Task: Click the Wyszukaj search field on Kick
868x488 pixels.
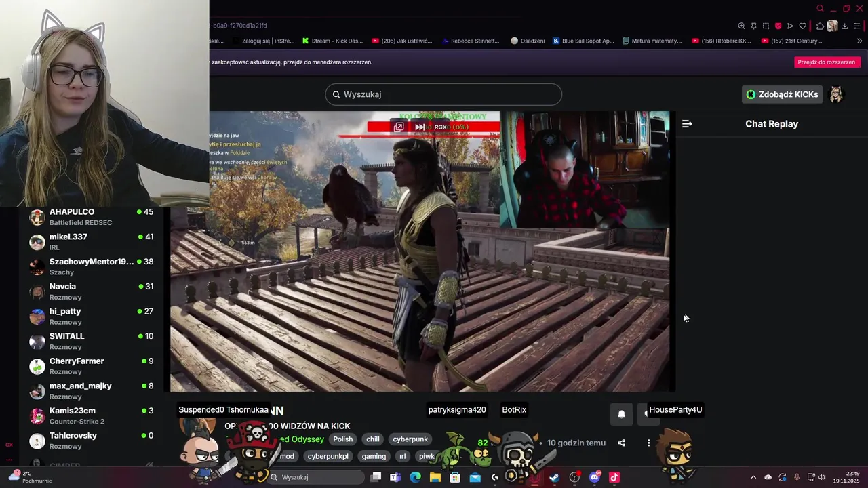Action: 443,94
